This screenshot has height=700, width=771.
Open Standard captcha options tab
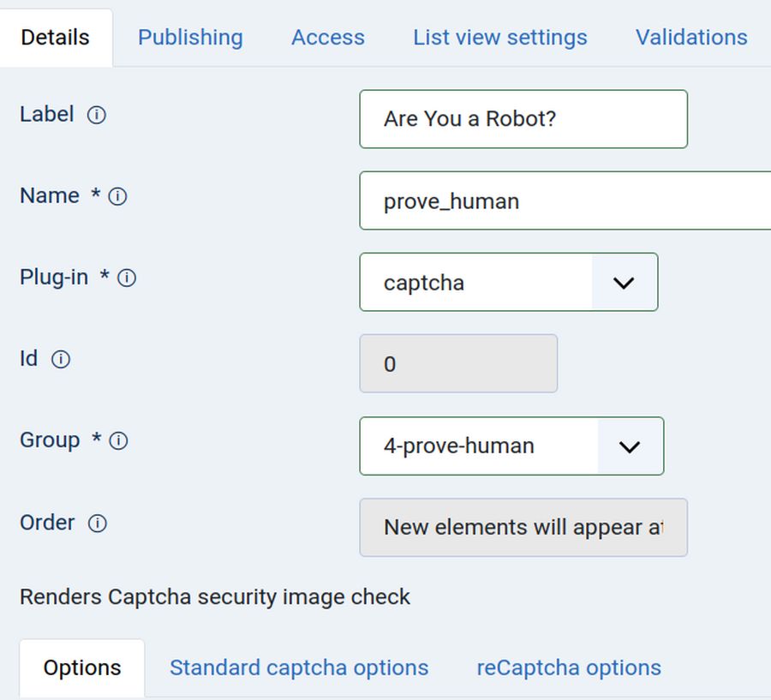coord(299,667)
